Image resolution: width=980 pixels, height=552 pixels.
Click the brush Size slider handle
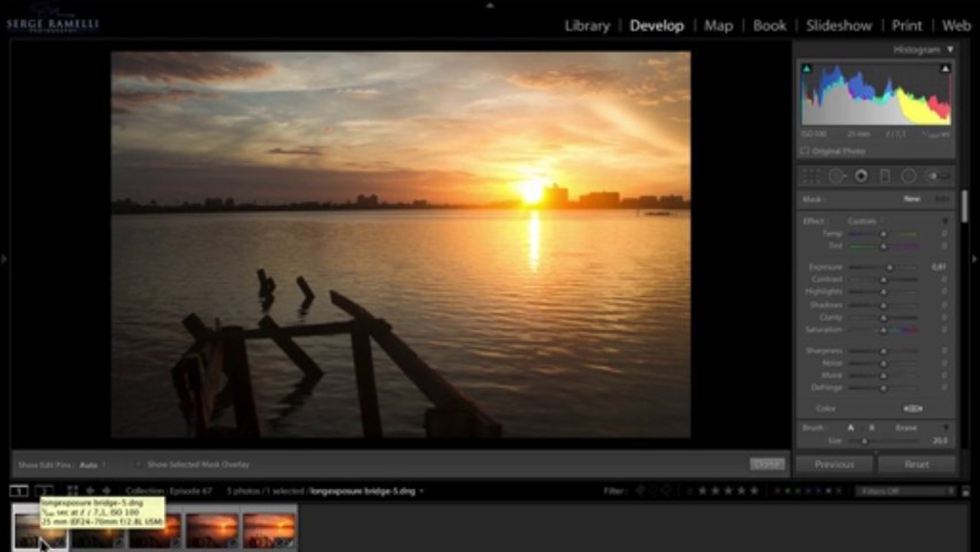tap(864, 441)
